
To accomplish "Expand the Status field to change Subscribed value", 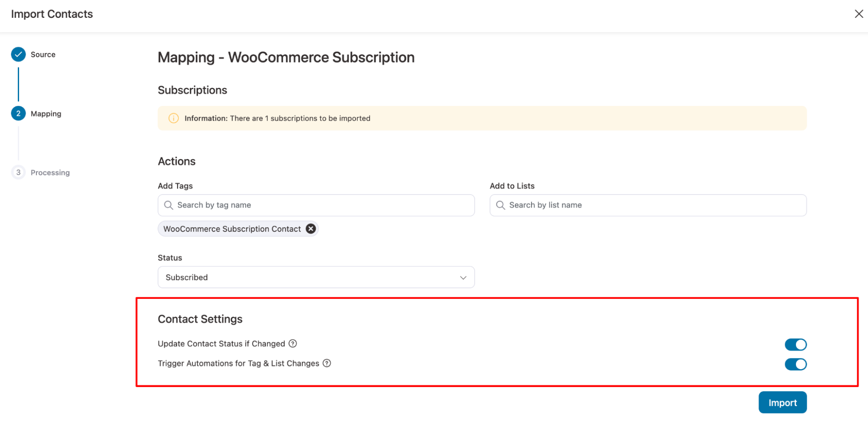I will tap(316, 277).
